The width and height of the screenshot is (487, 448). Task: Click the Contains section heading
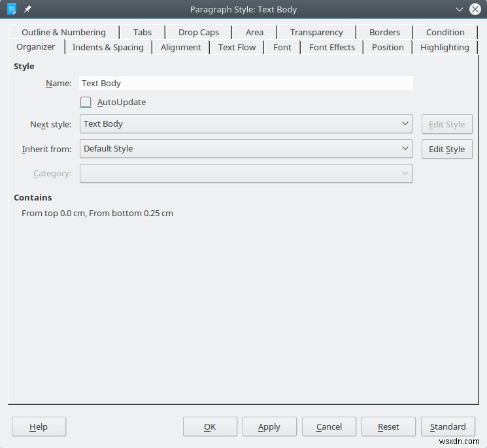pos(33,198)
